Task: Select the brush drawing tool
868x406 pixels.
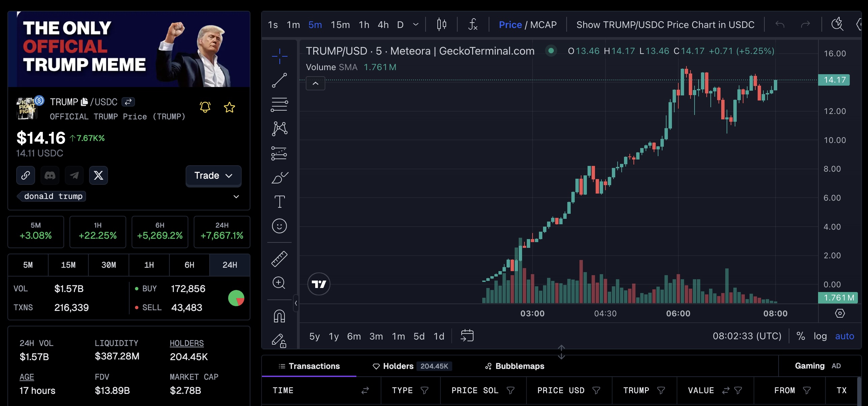Action: 279,178
